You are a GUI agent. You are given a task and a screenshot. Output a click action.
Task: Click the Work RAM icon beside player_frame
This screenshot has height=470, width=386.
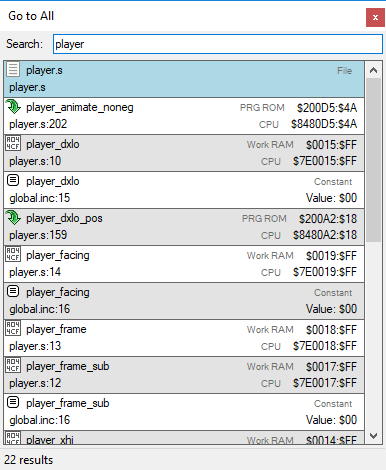pos(13,328)
